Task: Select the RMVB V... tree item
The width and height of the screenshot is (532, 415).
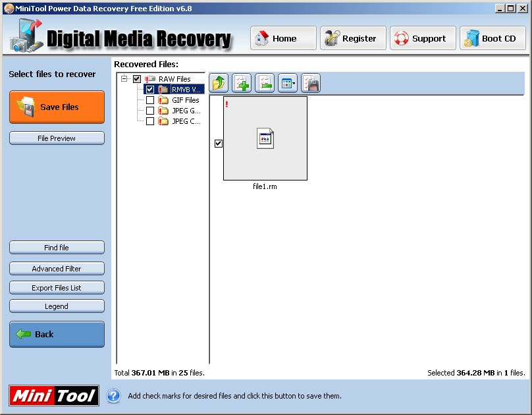Action: click(x=187, y=90)
